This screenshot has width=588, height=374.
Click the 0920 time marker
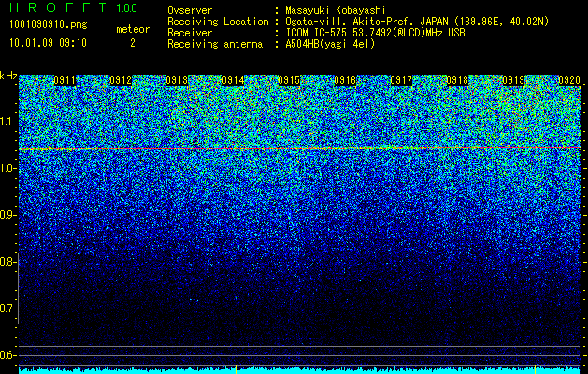tap(569, 80)
